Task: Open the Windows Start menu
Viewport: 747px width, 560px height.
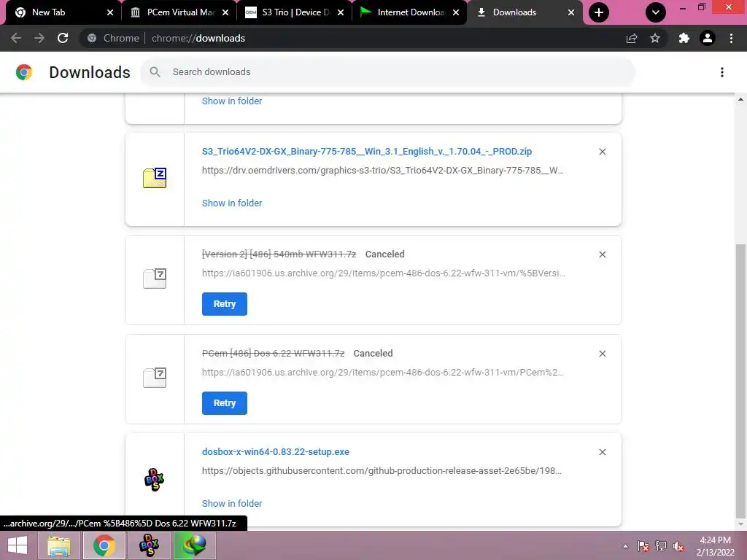Action: 18,545
